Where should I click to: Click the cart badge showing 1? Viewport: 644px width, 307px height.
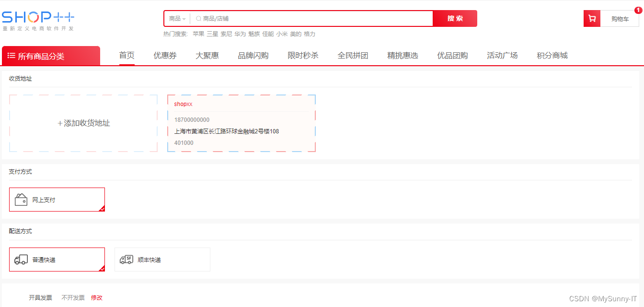[x=637, y=10]
